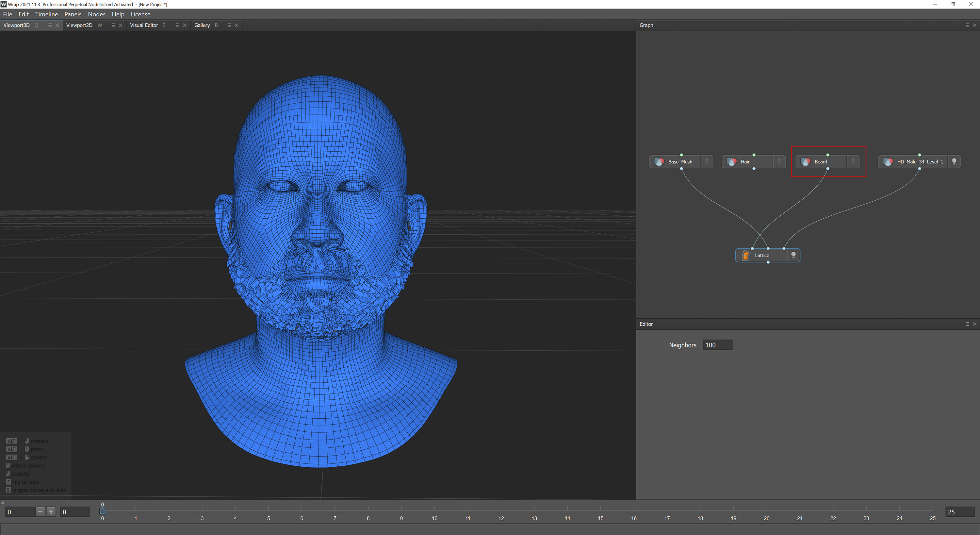This screenshot has height=535, width=980.
Task: Open the Visual Editor tab options menu
Action: (x=177, y=25)
